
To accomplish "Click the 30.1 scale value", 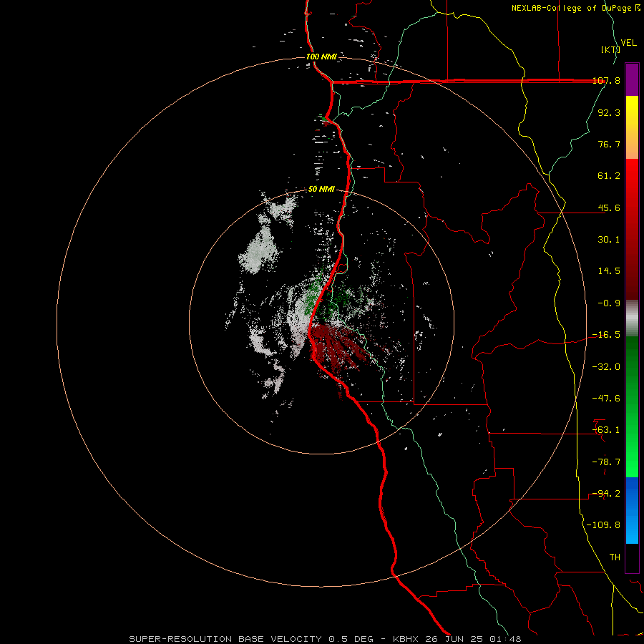I will (x=609, y=240).
